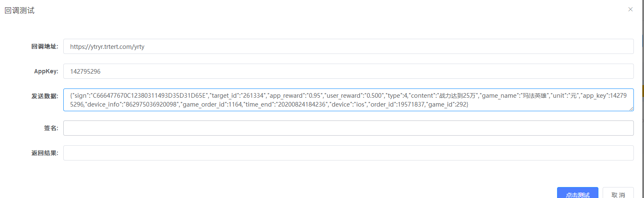Select the 发送数据 field label
The width and height of the screenshot is (644, 198).
pyautogui.click(x=45, y=96)
